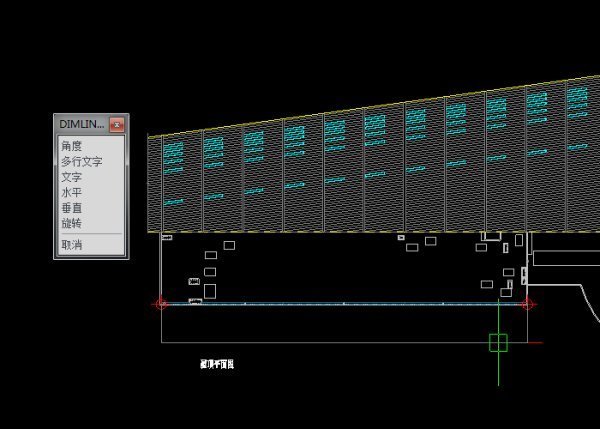Select 角度 in the DIMLINEAR menu
The width and height of the screenshot is (600, 429).
[71, 146]
